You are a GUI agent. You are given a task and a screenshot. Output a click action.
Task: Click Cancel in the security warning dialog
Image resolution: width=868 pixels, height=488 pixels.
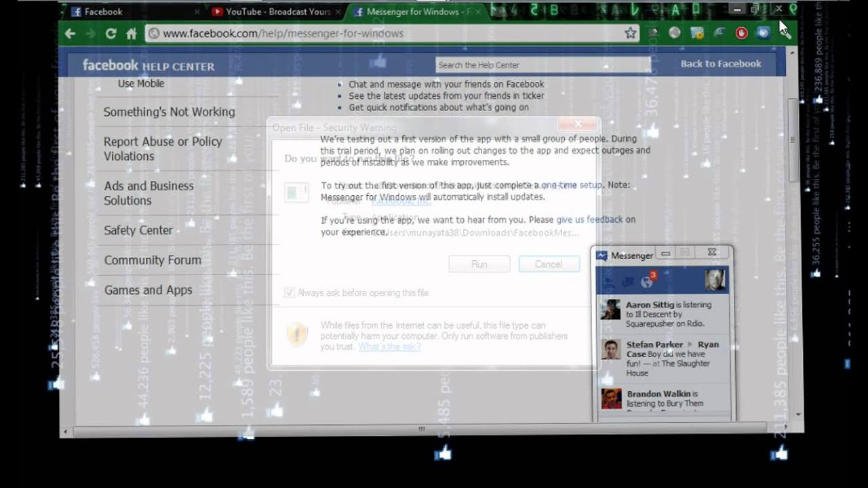[549, 264]
